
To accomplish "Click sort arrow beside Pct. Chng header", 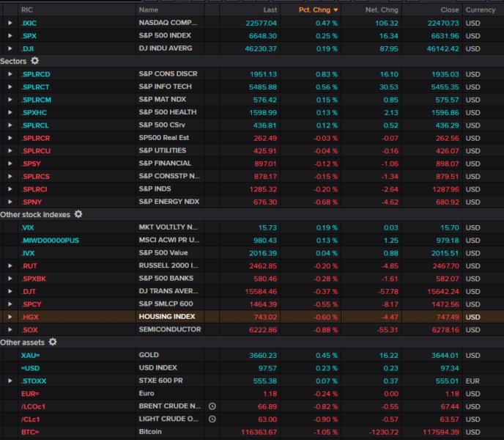I will [x=336, y=10].
